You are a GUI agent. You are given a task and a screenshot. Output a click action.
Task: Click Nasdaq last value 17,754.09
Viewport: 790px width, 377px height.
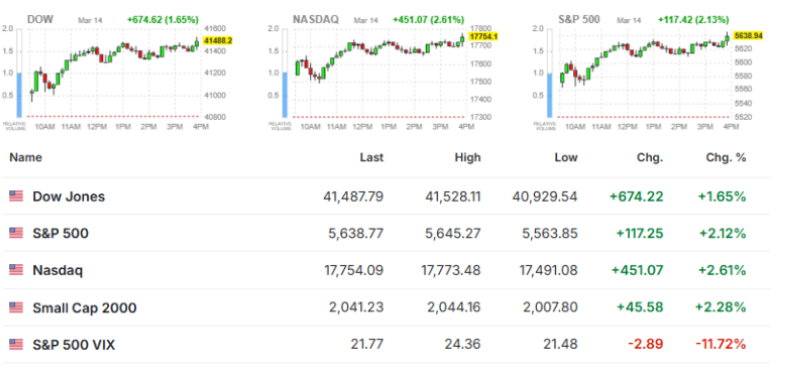(x=354, y=271)
